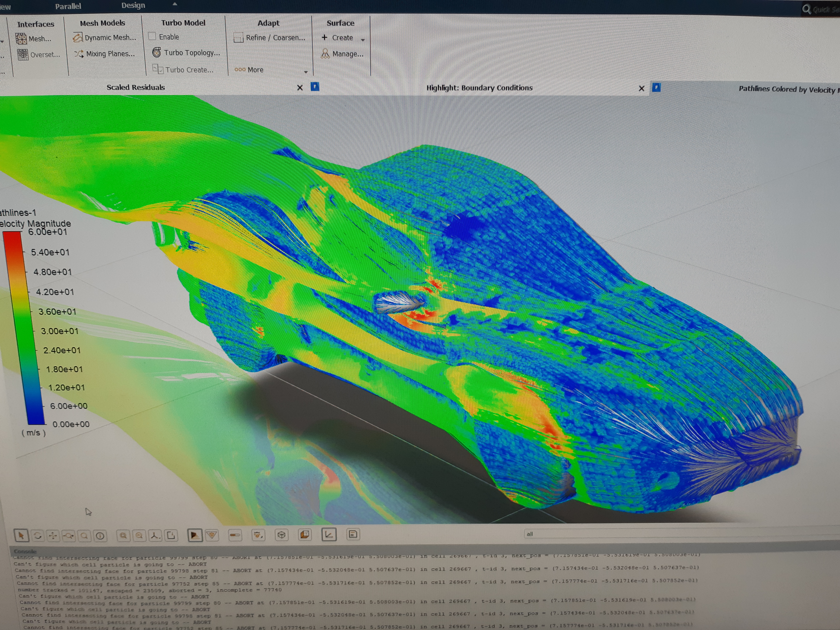Screen dimensions: 840x630
Task: Expand the collapsed ribbon arrow above Turbo Model
Action: [175, 4]
